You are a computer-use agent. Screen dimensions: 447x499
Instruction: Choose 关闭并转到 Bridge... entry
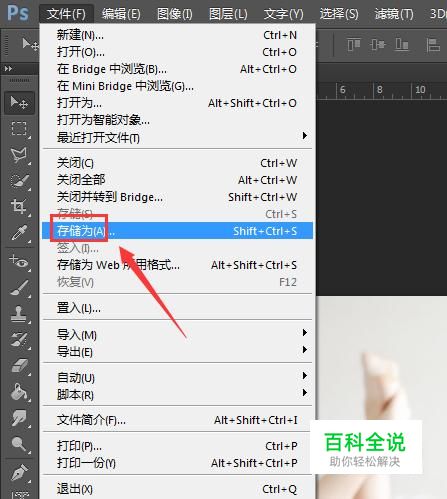(177, 197)
